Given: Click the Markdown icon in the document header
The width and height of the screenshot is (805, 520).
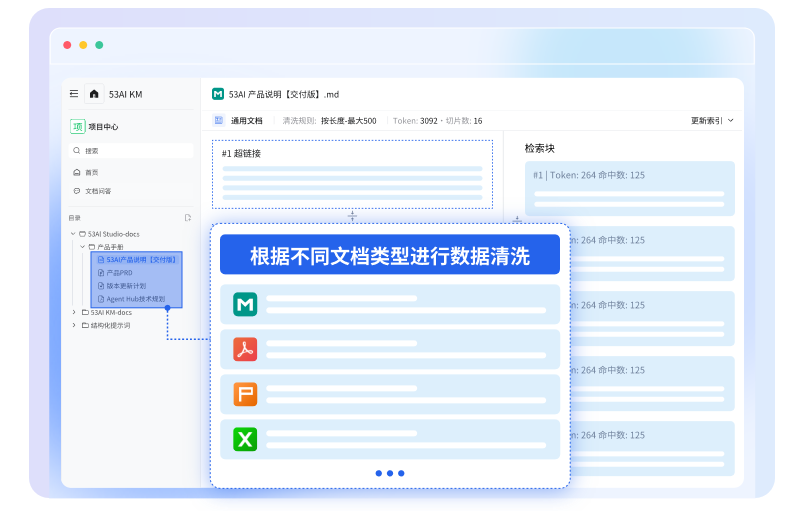Looking at the screenshot, I should click(218, 94).
